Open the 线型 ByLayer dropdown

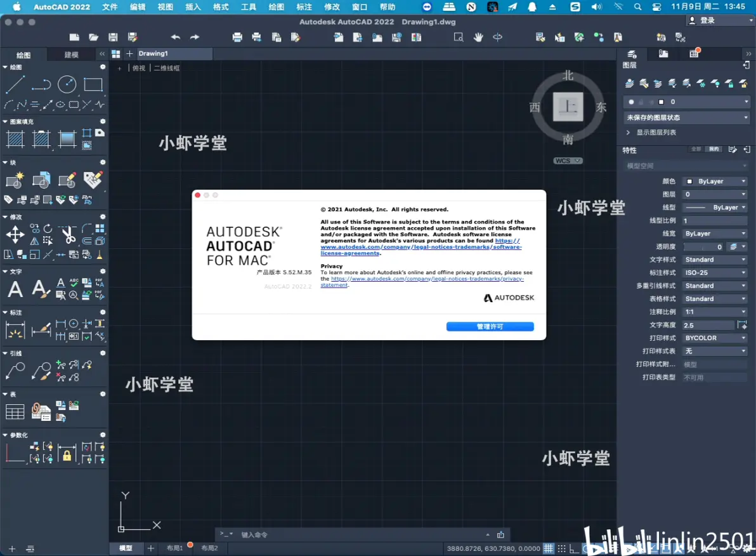(715, 208)
